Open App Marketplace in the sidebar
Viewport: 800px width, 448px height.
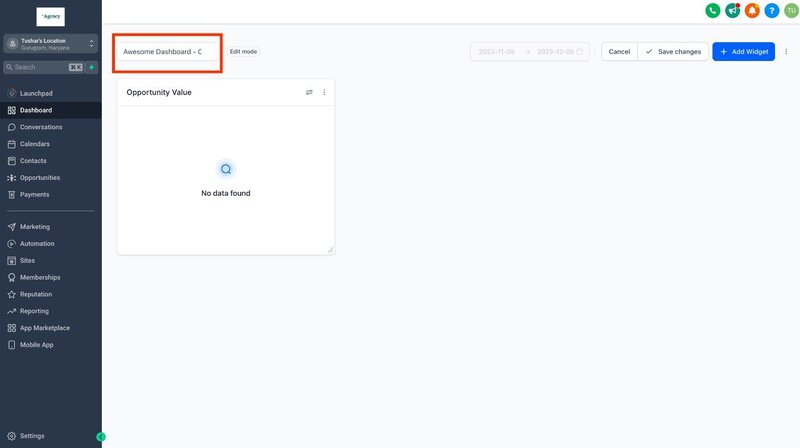45,328
